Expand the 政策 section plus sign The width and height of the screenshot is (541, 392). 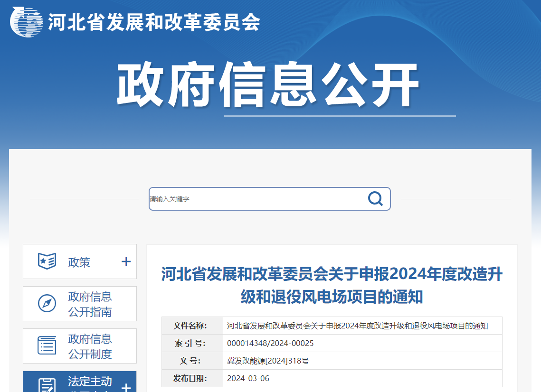tap(126, 261)
